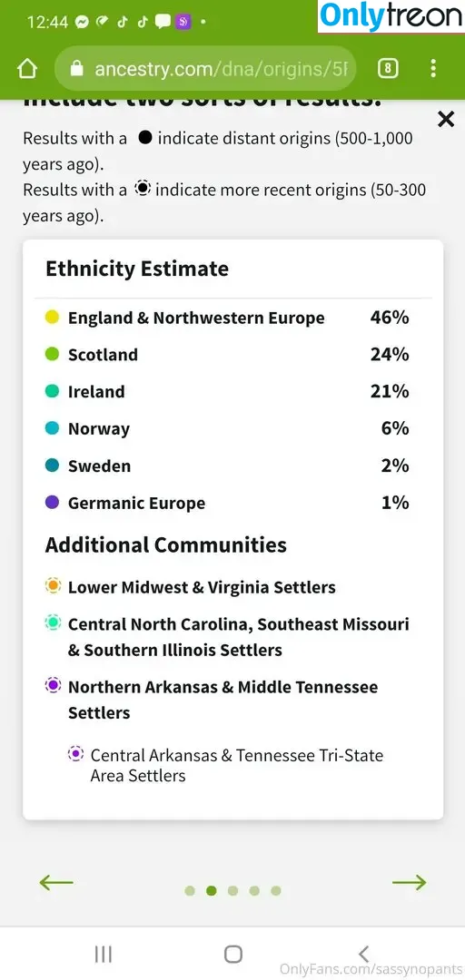Open the Ireland 21% ethnicity entry
The width and height of the screenshot is (465, 980).
[x=227, y=391]
